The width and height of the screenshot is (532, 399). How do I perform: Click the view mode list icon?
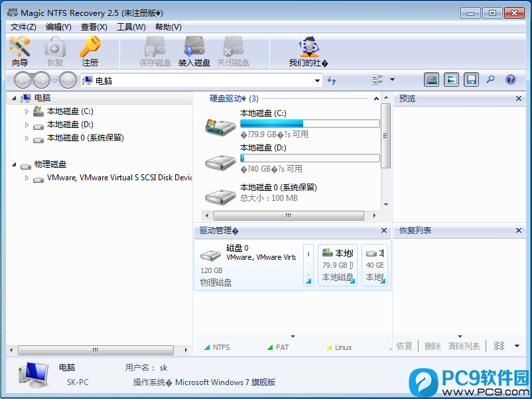[377, 80]
